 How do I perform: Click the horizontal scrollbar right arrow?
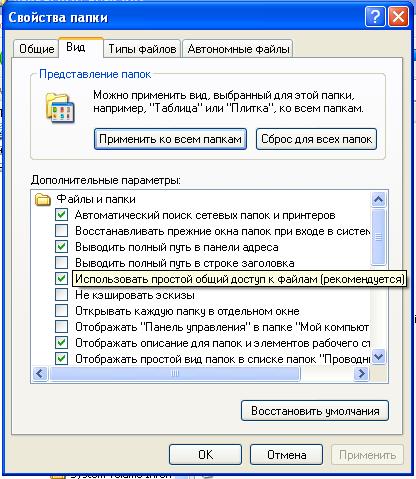361,373
